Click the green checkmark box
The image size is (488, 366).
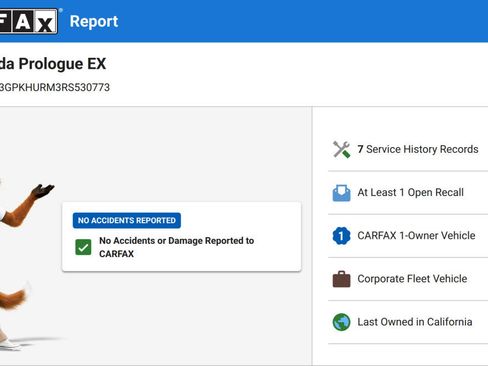(83, 247)
